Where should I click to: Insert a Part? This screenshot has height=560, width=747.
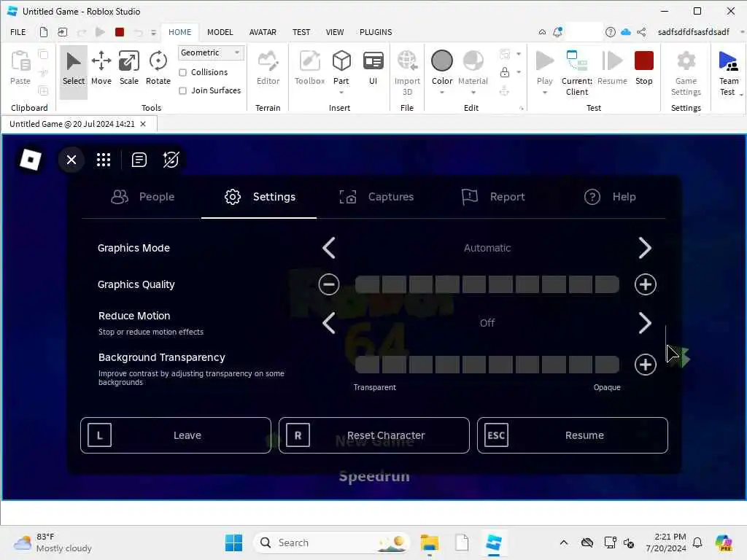pos(341,68)
